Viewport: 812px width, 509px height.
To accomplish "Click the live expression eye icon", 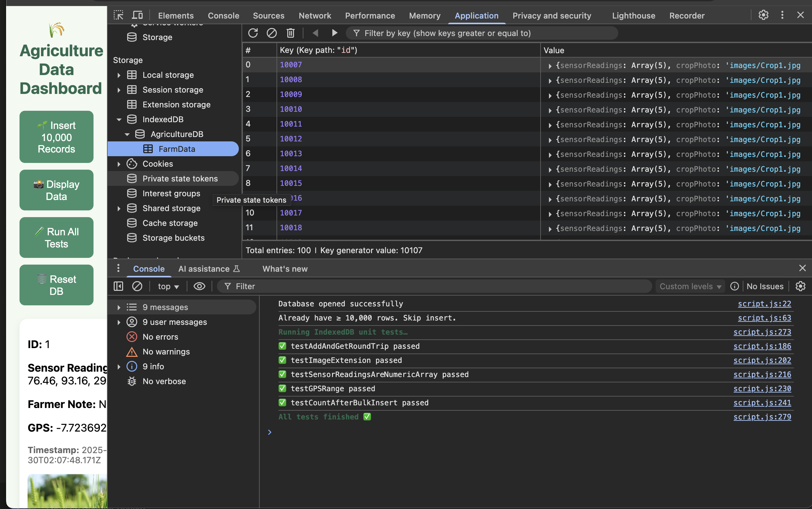I will pos(199,286).
